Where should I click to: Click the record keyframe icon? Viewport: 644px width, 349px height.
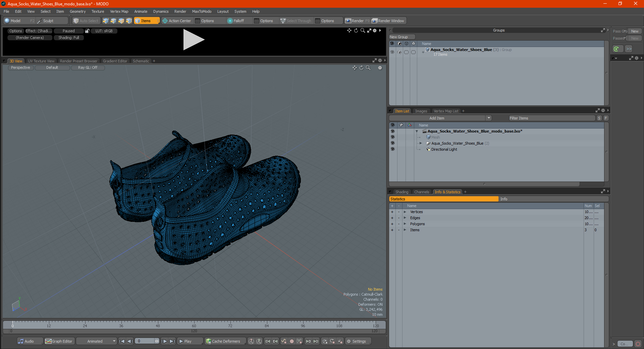coord(292,341)
